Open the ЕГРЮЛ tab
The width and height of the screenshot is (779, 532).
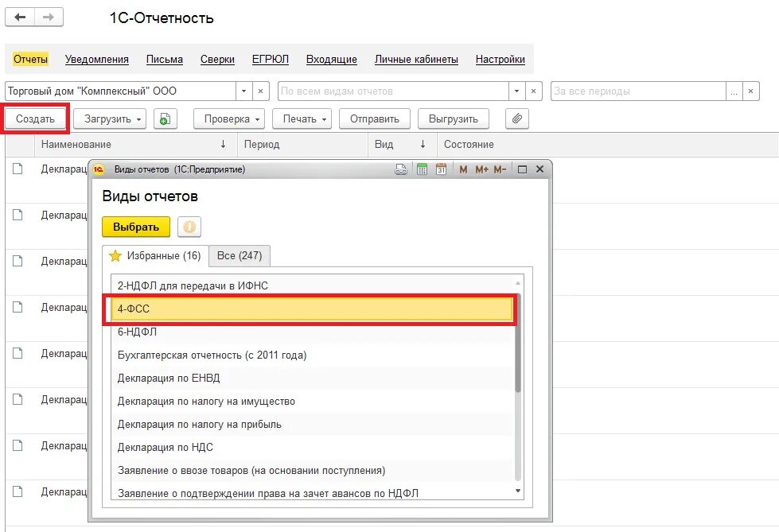[271, 59]
